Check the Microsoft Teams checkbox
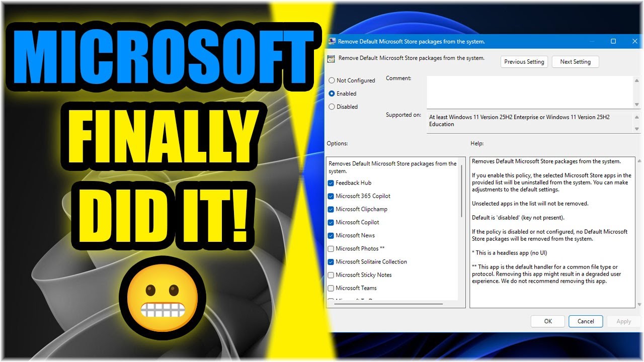The width and height of the screenshot is (644, 362). (331, 288)
